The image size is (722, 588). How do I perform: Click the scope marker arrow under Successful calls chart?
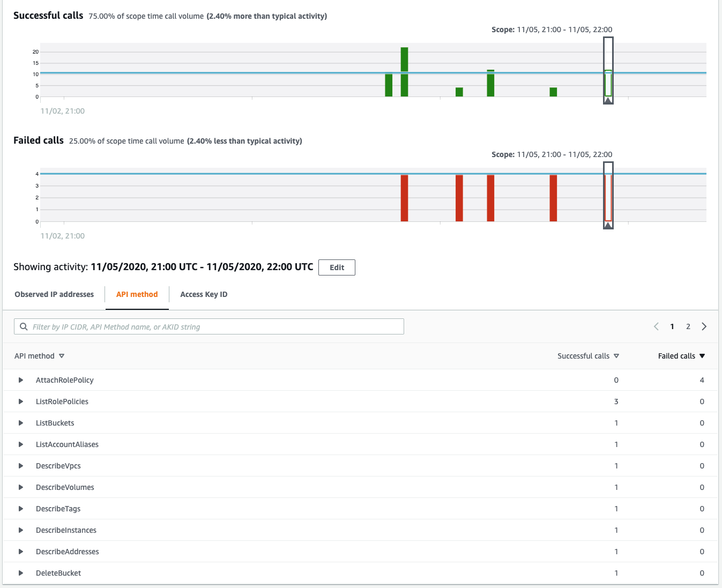coord(608,100)
